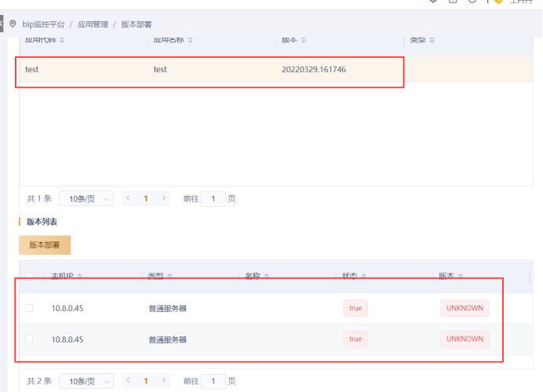Click the location pin icon in breadcrumb
543x392 pixels.
pos(13,24)
